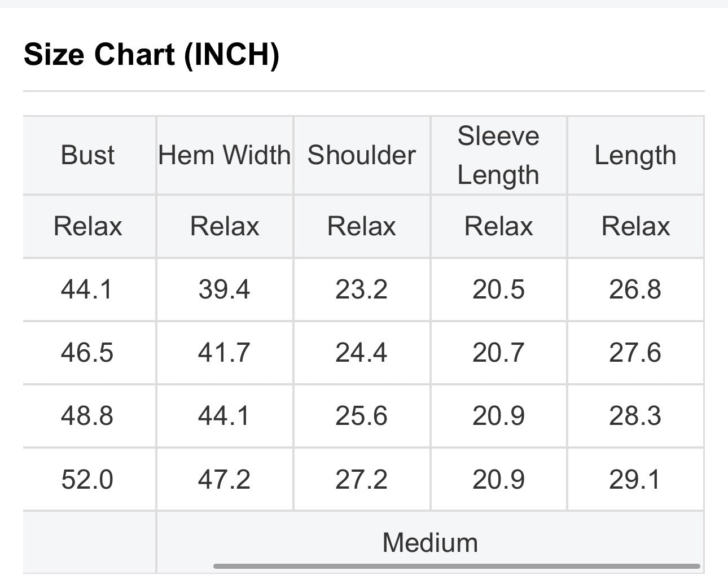Select the Length column header
The image size is (728, 588).
pyautogui.click(x=635, y=155)
